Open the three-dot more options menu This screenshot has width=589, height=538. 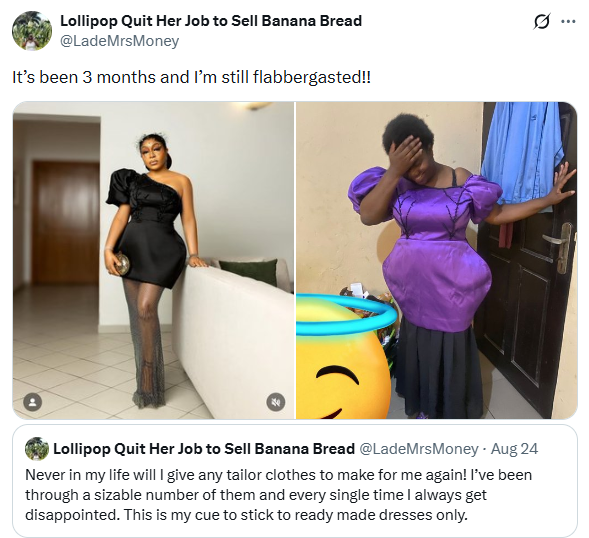tap(568, 21)
